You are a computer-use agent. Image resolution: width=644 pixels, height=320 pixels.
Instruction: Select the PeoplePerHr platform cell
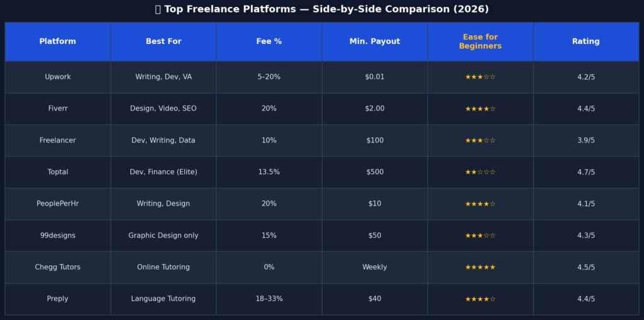pos(58,204)
